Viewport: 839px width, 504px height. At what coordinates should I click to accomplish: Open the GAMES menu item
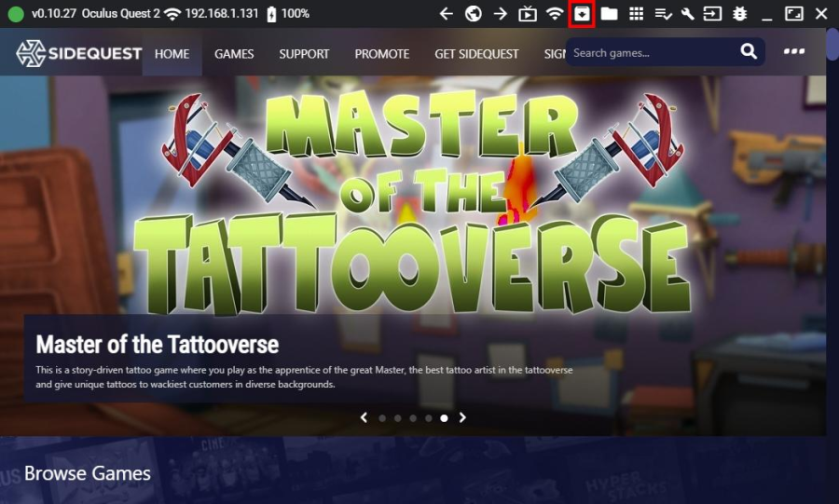coord(234,54)
